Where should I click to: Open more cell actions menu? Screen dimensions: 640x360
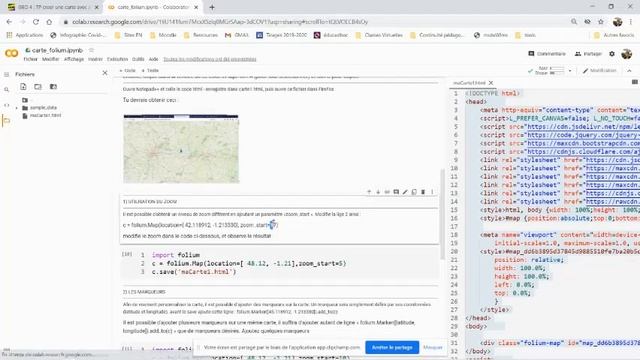pyautogui.click(x=432, y=192)
